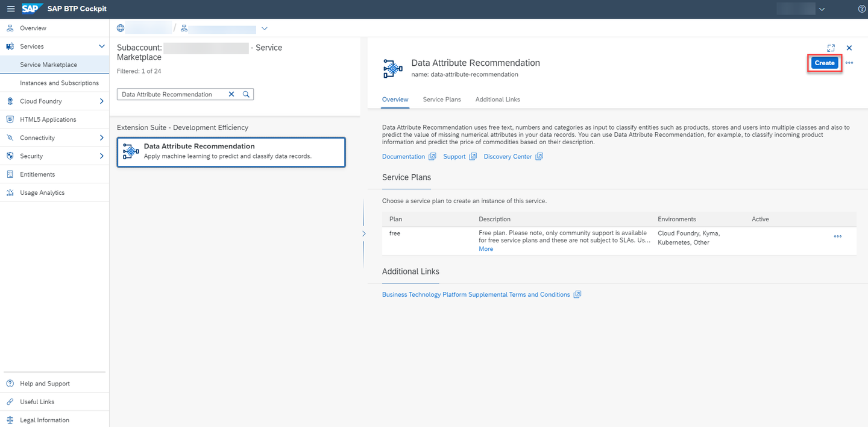The image size is (868, 427).
Task: Click the Active column header
Action: (x=760, y=219)
